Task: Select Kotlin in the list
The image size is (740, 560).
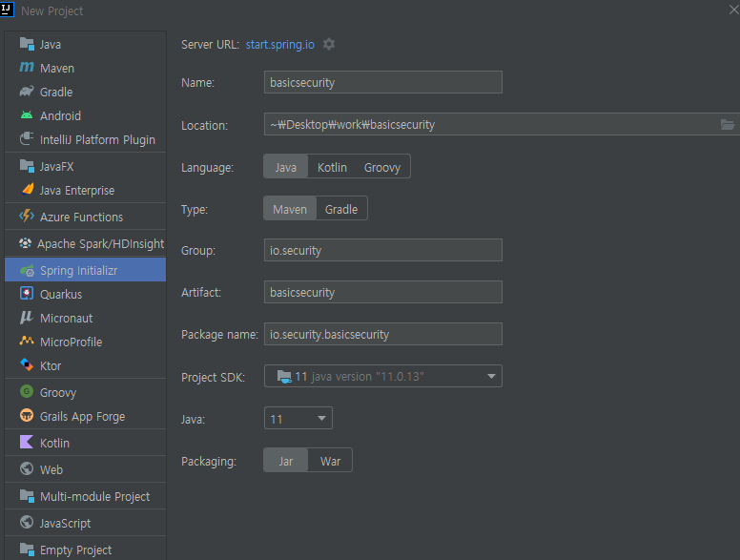Action: pos(86,443)
